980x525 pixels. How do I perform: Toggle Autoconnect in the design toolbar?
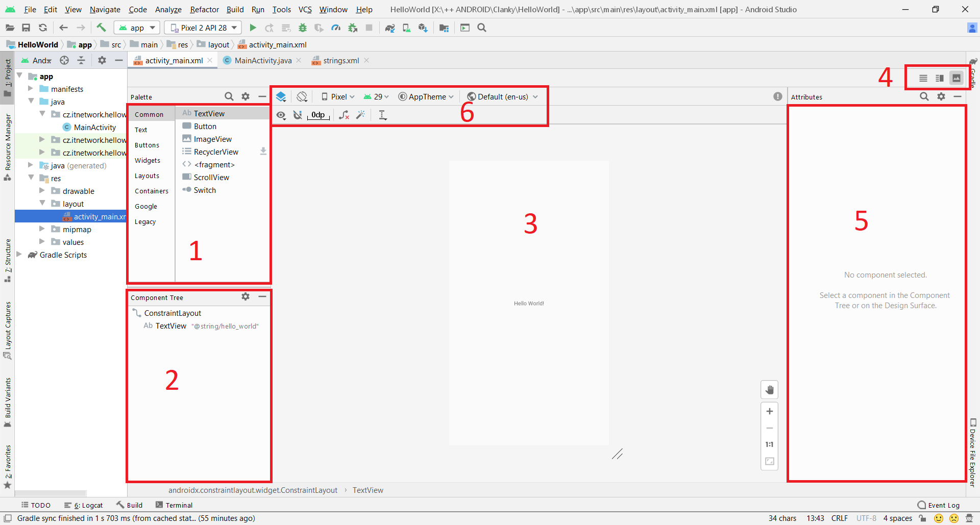(x=298, y=115)
